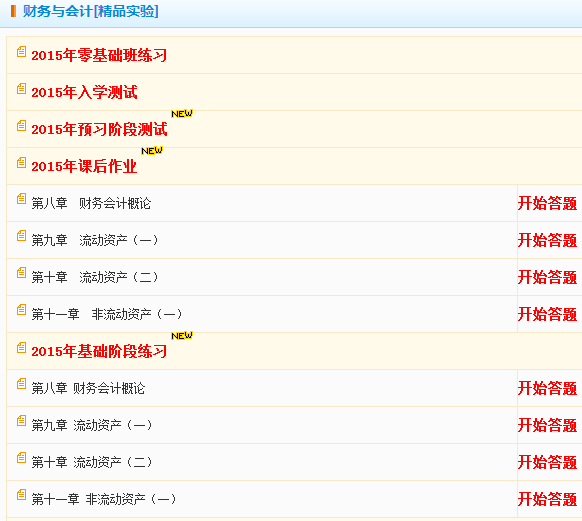This screenshot has width=582, height=521.
Task: Click the NEW badge on 2015年预习阶段测试
Action: (x=182, y=114)
